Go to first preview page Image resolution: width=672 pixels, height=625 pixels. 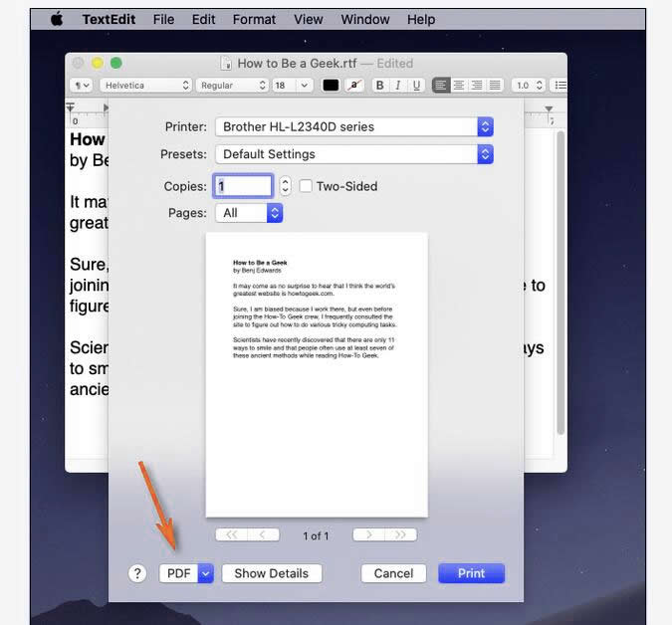coord(231,534)
